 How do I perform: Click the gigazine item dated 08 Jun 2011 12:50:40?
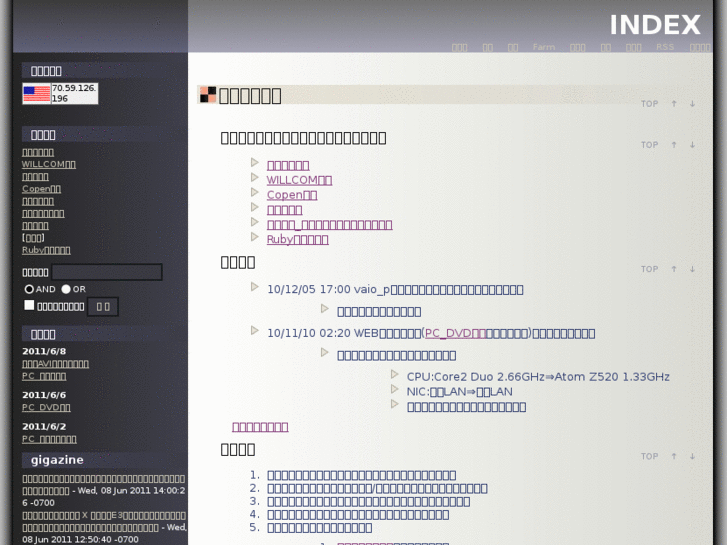(104, 527)
